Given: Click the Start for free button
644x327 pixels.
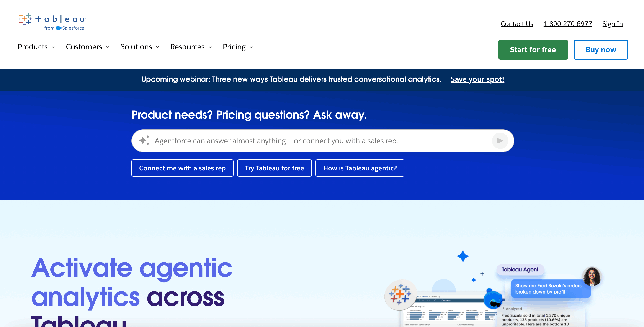Looking at the screenshot, I should coord(533,49).
